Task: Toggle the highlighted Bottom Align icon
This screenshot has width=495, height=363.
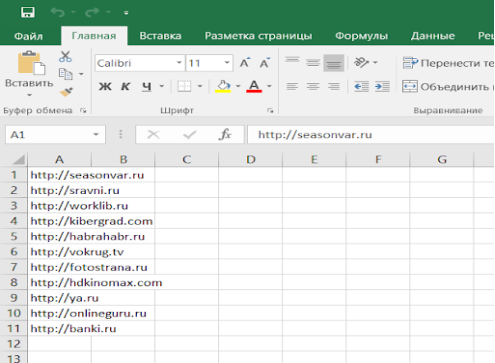Action: click(x=333, y=63)
